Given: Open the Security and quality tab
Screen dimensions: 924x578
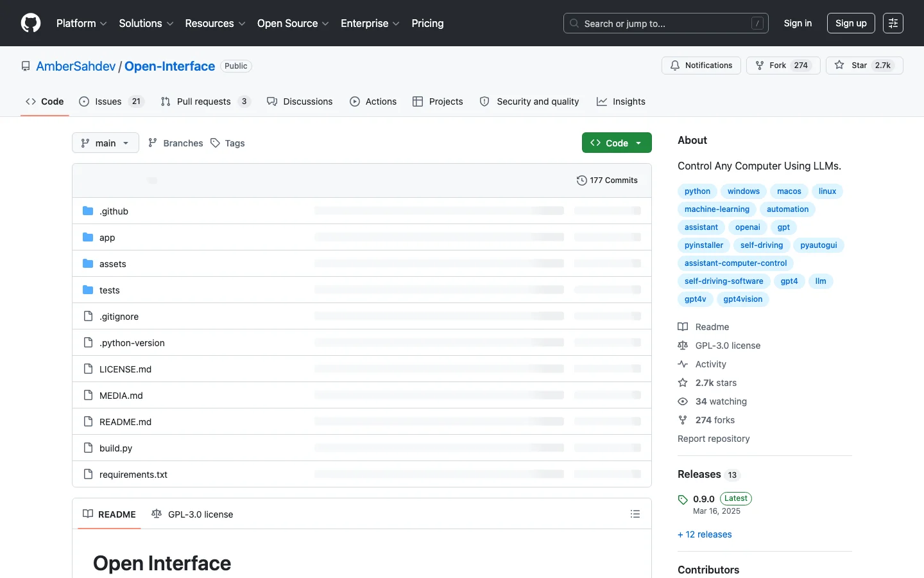Looking at the screenshot, I should [529, 101].
